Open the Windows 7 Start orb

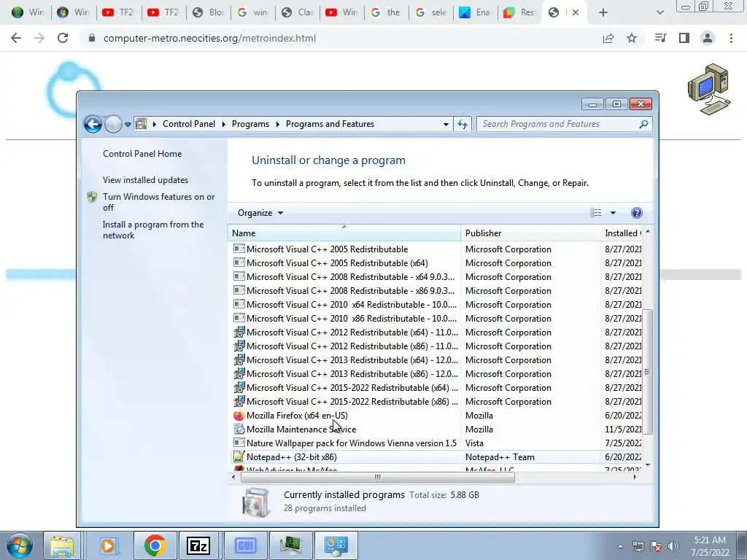pyautogui.click(x=20, y=545)
